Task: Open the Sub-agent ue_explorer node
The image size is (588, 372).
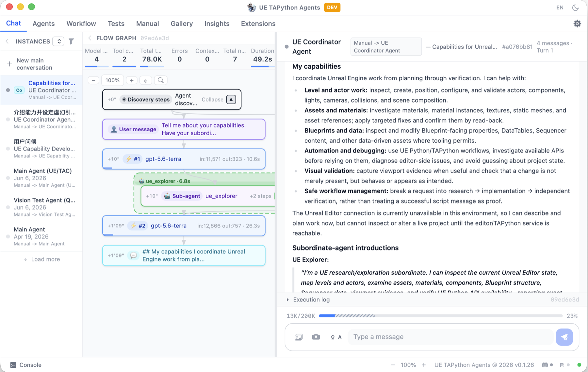Action: 208,196
